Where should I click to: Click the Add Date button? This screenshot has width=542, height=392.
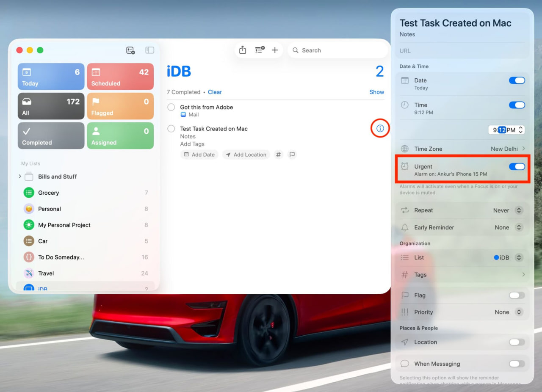click(x=199, y=155)
